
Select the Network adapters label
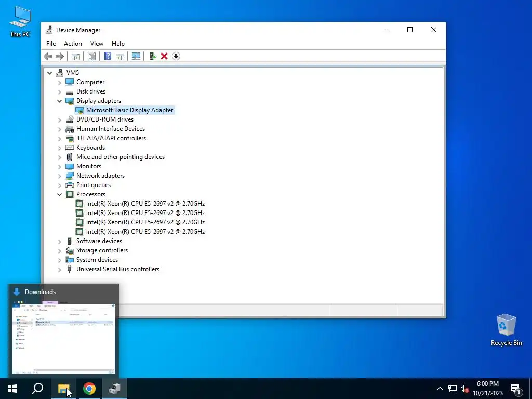click(x=100, y=176)
